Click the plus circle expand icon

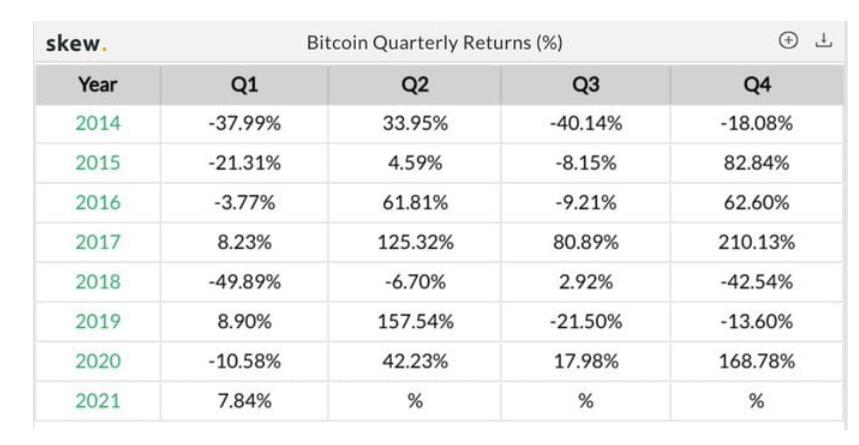pos(788,41)
